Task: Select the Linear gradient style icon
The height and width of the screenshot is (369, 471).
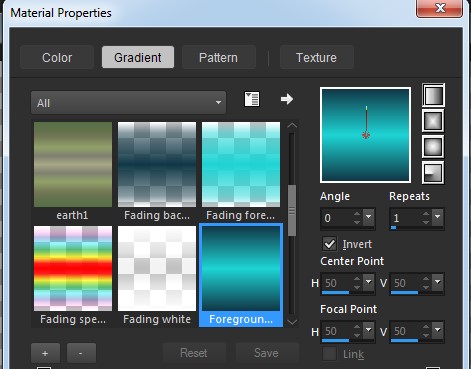Action: [433, 95]
